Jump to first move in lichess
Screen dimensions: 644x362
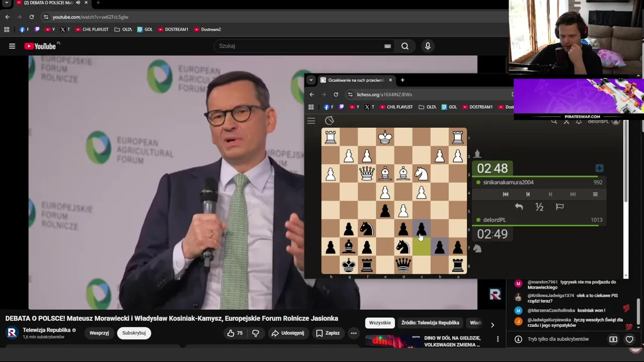click(506, 194)
